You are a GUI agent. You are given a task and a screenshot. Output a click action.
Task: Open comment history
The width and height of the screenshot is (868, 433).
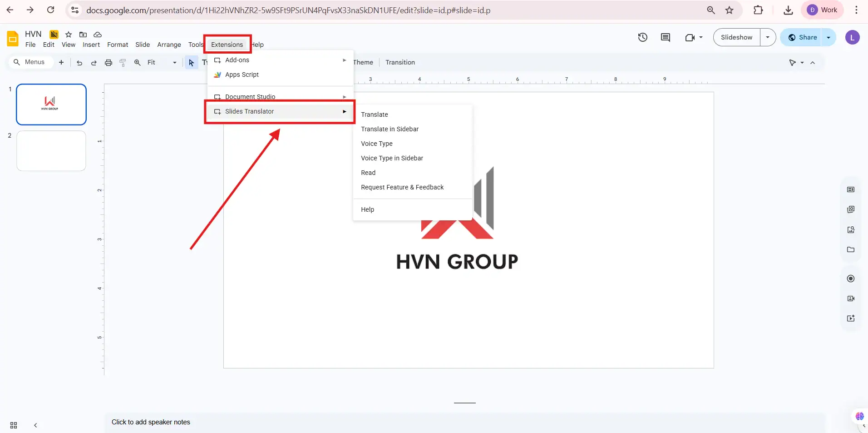click(x=665, y=38)
